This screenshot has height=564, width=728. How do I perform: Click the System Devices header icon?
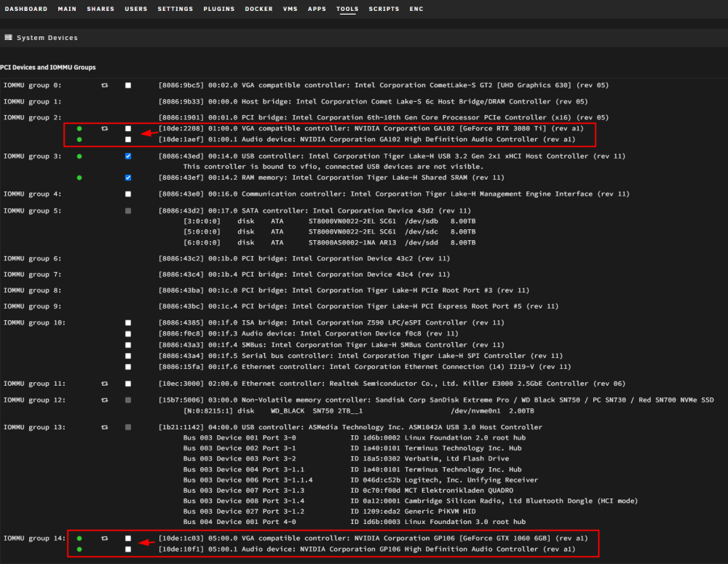8,38
